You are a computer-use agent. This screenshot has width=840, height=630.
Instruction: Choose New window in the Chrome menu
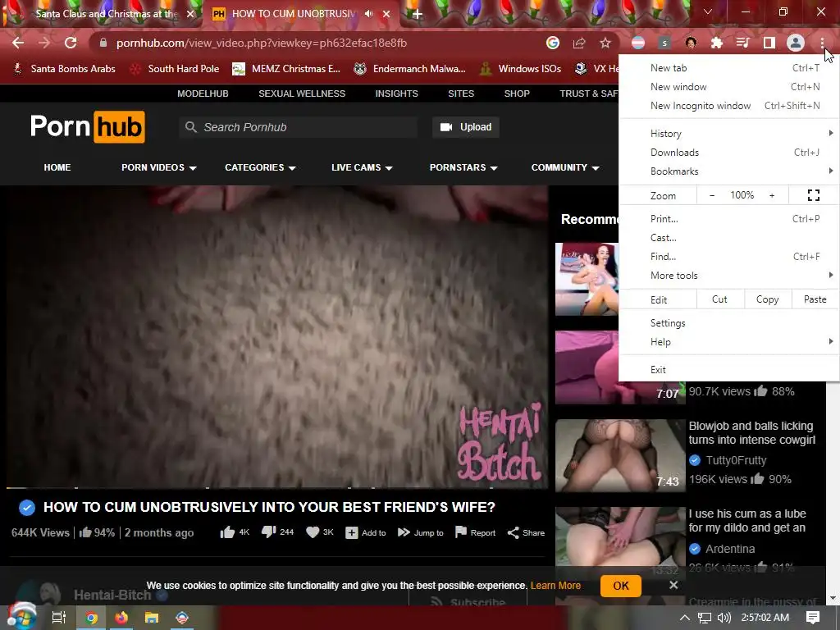tap(728, 87)
